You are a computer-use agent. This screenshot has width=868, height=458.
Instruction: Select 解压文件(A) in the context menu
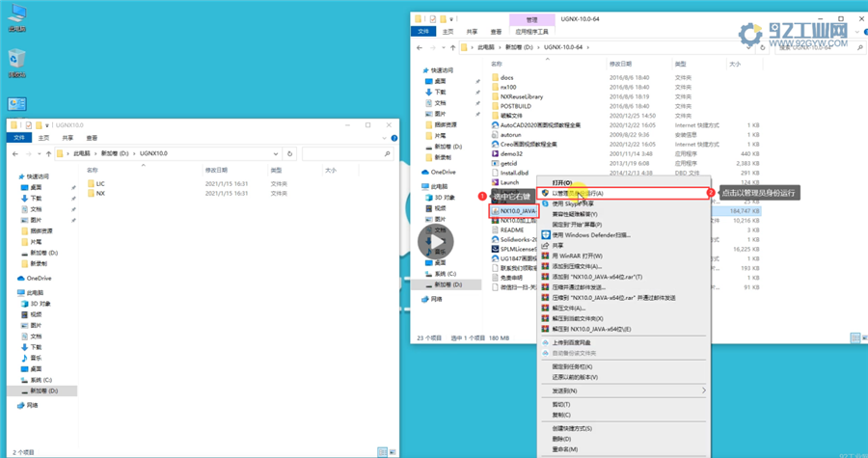pos(568,309)
